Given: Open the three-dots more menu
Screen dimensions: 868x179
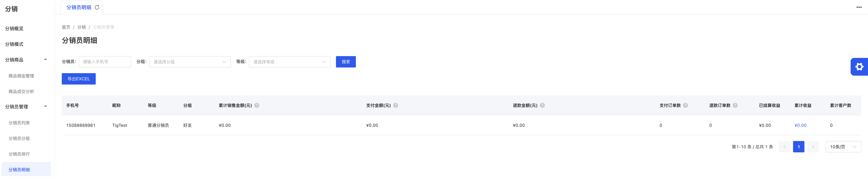Looking at the screenshot, I should (859, 7).
